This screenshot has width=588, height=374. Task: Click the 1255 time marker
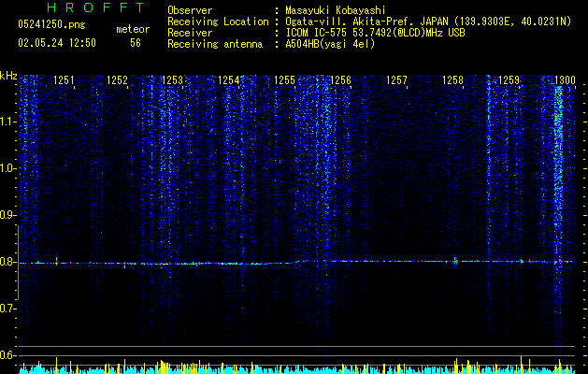tap(284, 80)
